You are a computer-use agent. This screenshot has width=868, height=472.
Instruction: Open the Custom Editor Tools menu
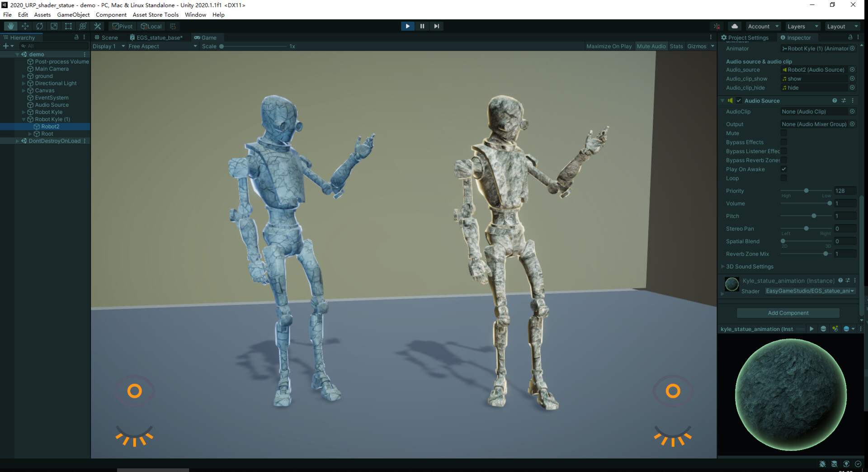pyautogui.click(x=98, y=26)
